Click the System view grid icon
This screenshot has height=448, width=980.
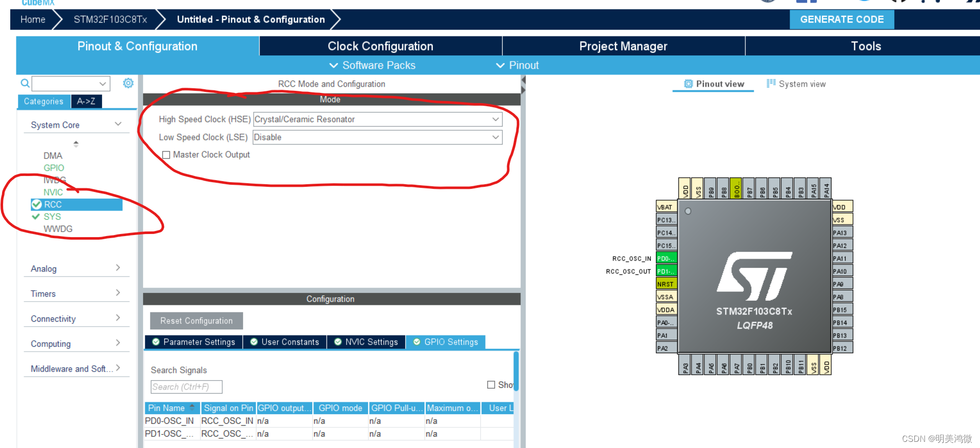coord(771,83)
